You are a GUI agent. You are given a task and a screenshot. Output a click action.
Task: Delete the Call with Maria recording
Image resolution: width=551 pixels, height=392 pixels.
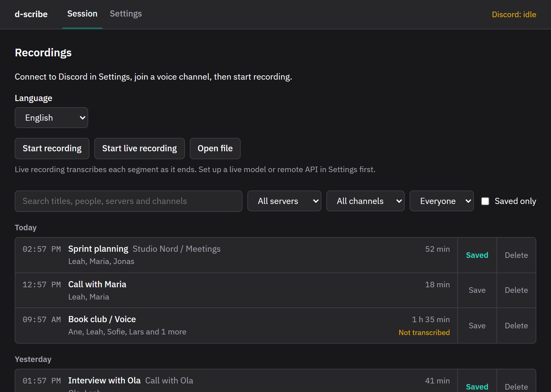(x=516, y=290)
